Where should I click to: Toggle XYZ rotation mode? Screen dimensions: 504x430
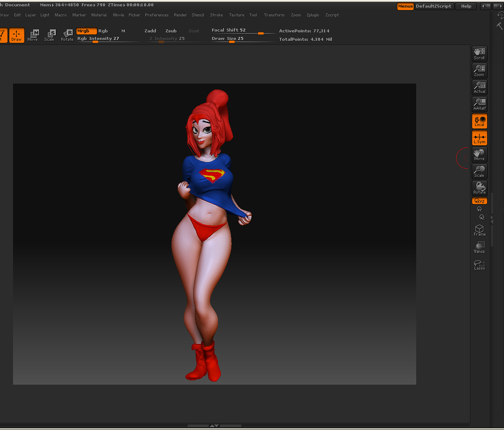[x=479, y=201]
